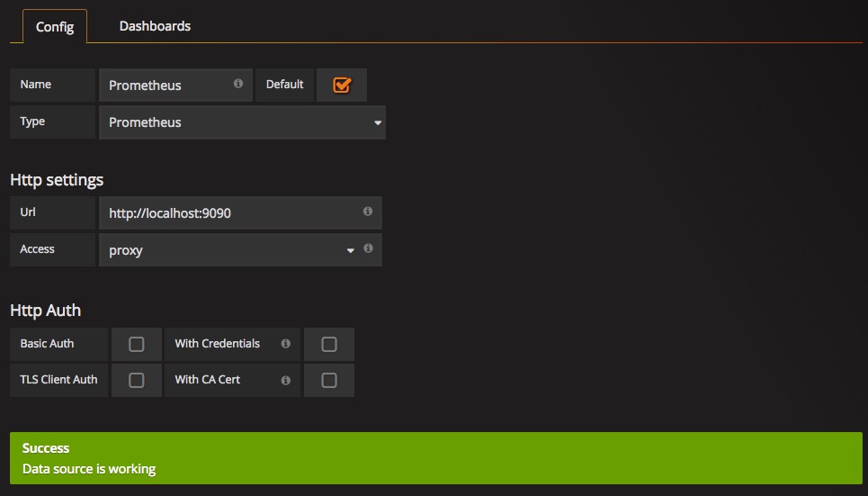This screenshot has width=868, height=496.
Task: Select the Config tab
Action: coord(54,27)
